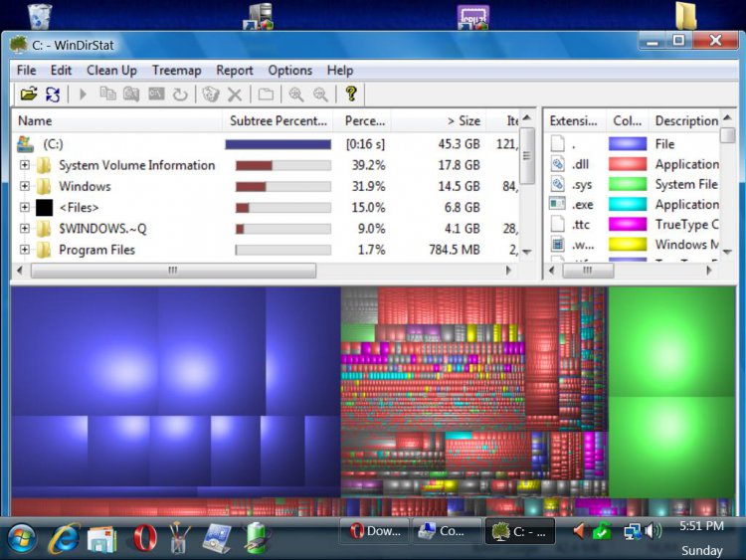Click the Delete to Recycle Bin icon

210,94
